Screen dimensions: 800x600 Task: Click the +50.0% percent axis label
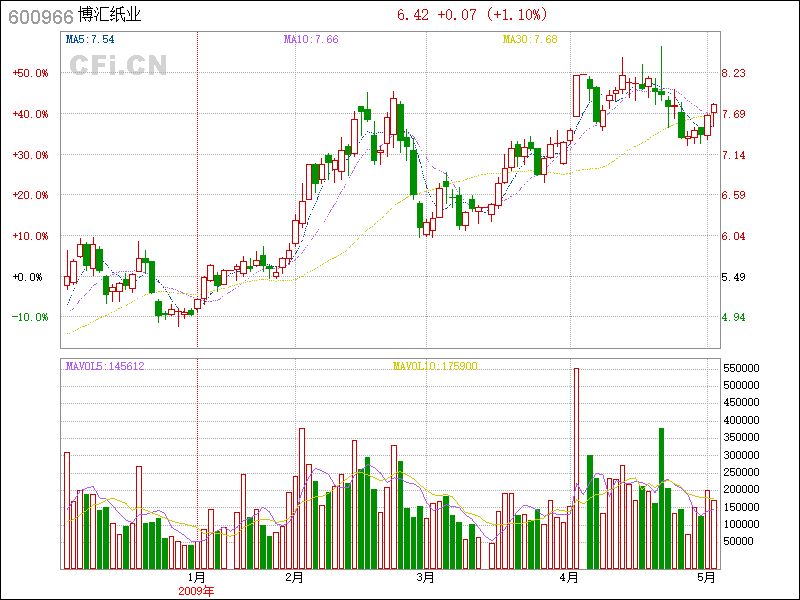pos(30,73)
